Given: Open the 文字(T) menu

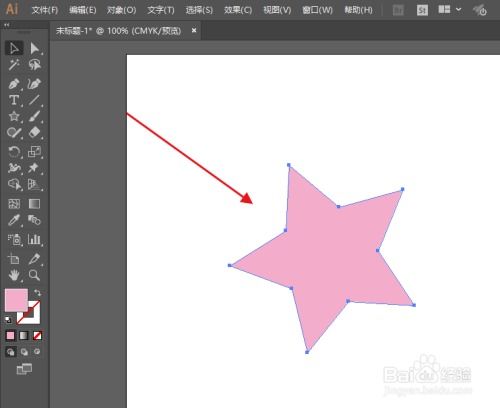Looking at the screenshot, I should 161,10.
